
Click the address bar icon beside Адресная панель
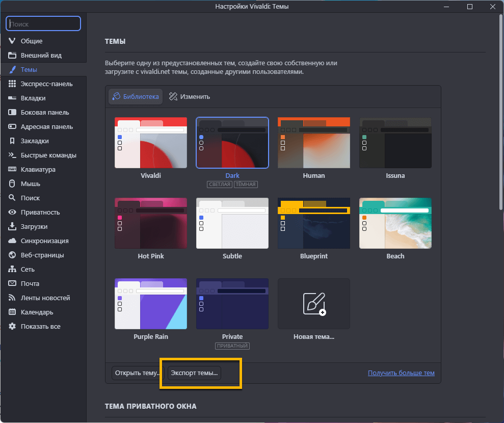click(12, 126)
